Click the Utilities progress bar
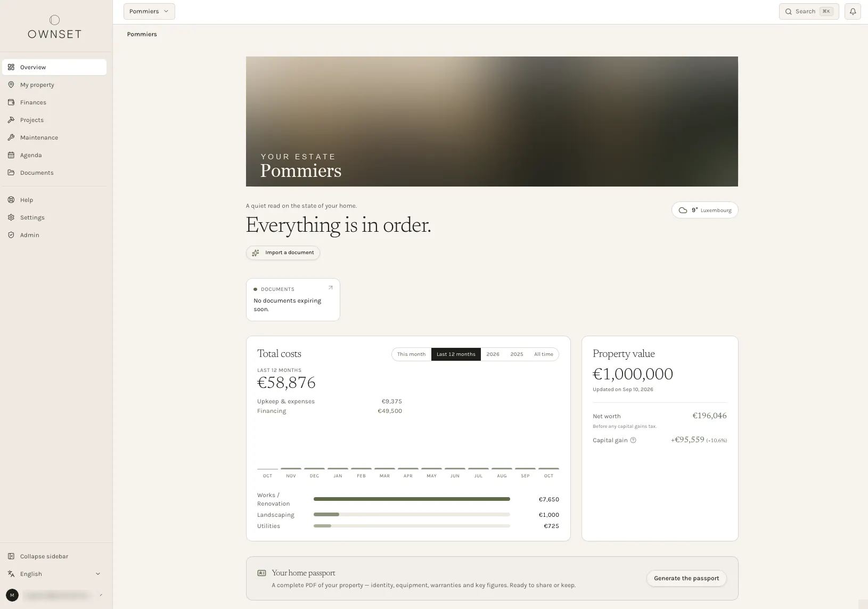Image resolution: width=868 pixels, height=609 pixels. click(x=412, y=526)
